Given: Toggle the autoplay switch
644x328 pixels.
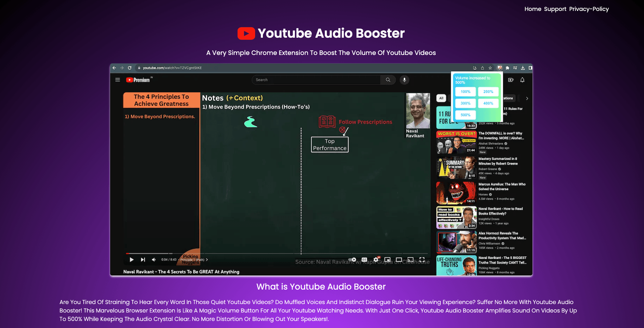Looking at the screenshot, I should click(352, 260).
